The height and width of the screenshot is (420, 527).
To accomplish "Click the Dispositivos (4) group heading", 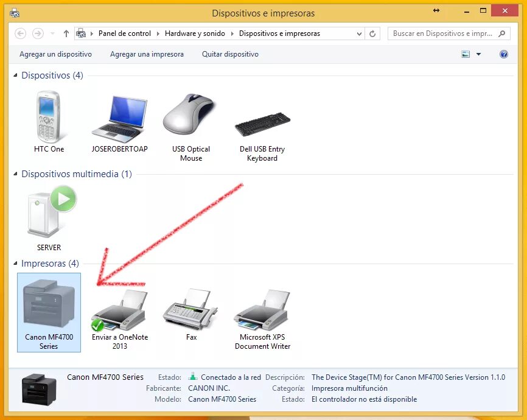I will pyautogui.click(x=52, y=75).
